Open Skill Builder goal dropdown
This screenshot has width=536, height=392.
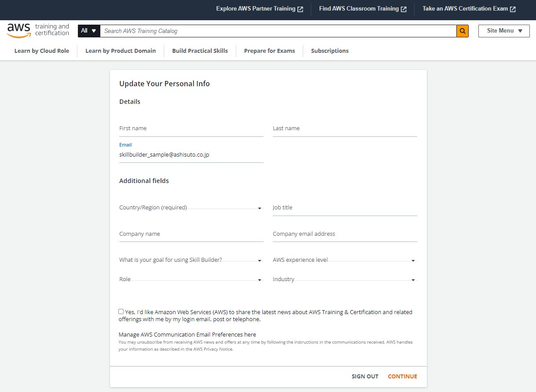tap(191, 260)
